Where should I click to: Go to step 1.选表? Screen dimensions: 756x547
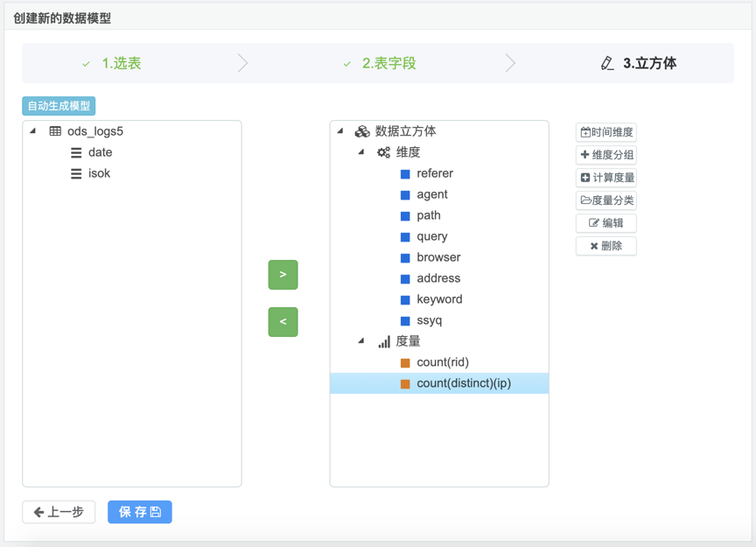[121, 63]
